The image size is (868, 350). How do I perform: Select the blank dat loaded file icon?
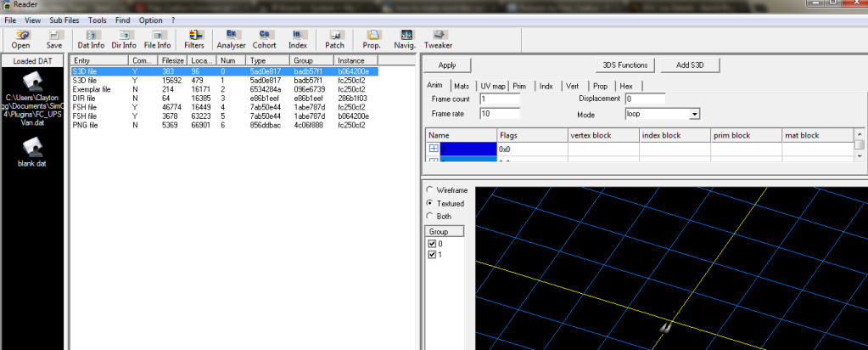click(34, 147)
